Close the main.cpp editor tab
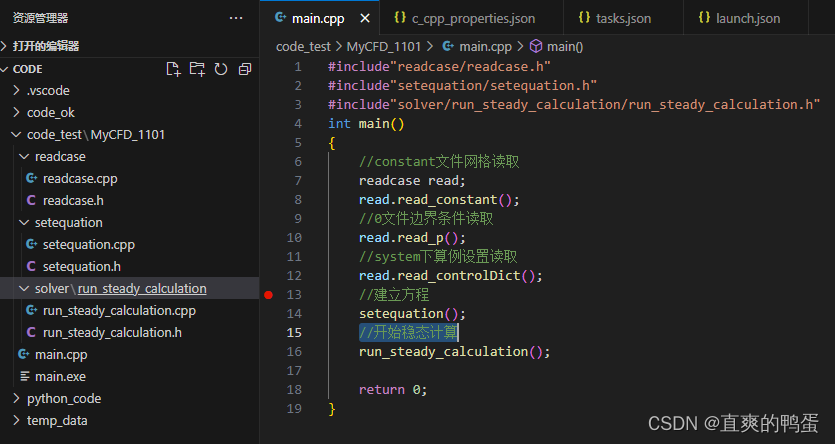 click(x=365, y=19)
